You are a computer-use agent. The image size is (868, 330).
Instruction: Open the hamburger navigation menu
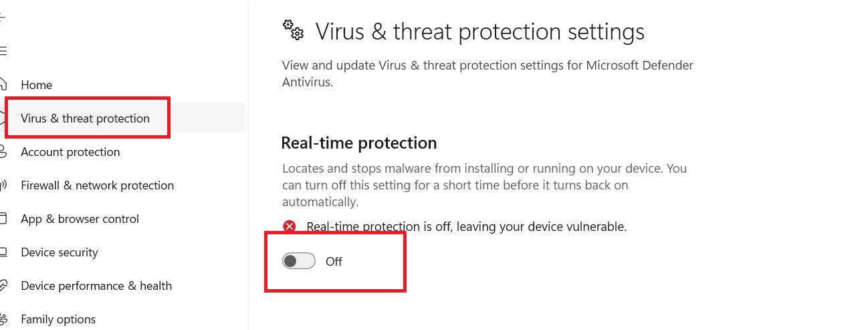point(3,51)
